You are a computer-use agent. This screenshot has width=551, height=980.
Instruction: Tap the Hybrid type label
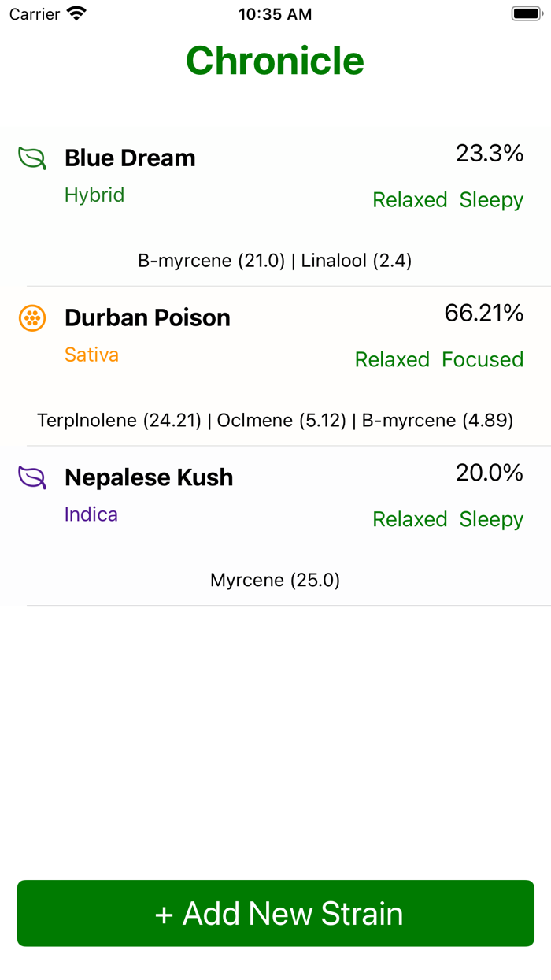tap(94, 195)
